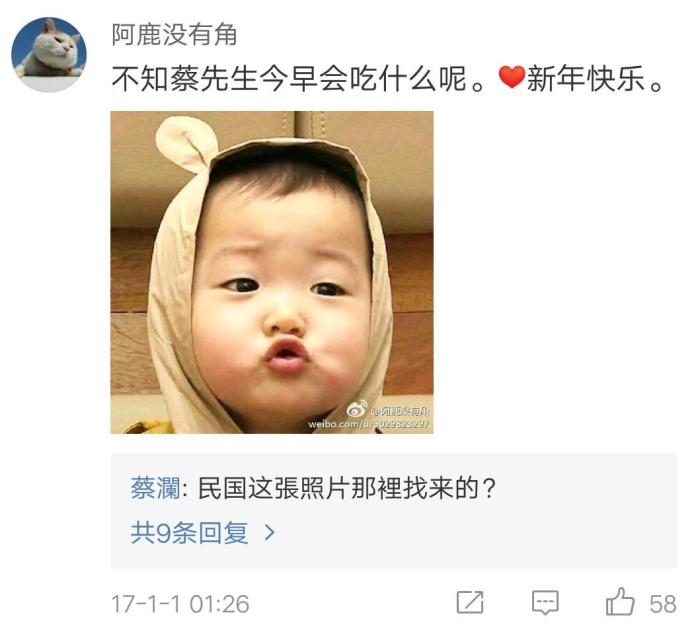Open 阿鹿没有角 username profile
This screenshot has width=700, height=630.
click(x=174, y=34)
